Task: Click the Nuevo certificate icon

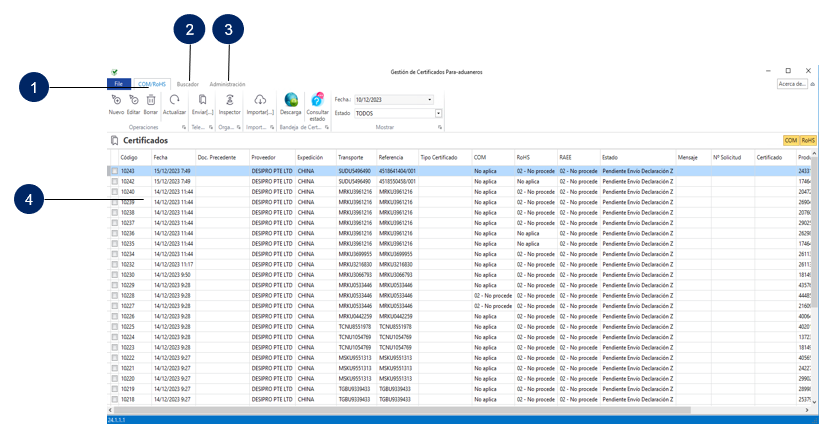Action: [116, 100]
